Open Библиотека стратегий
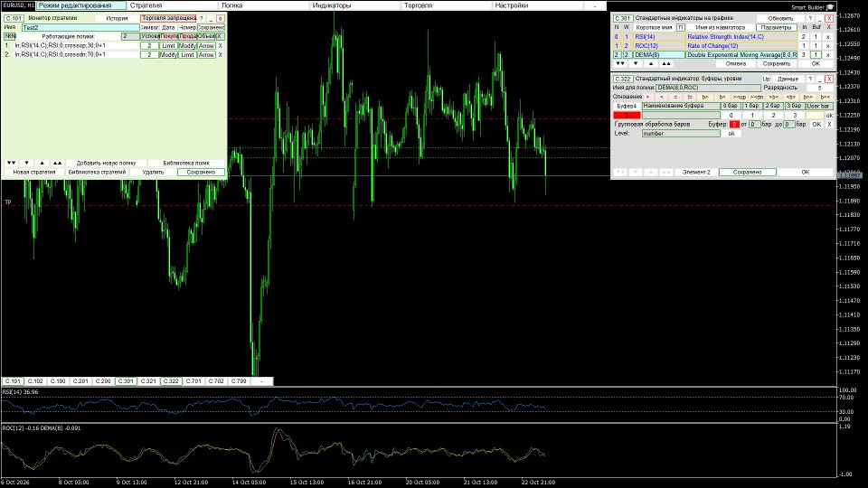The height and width of the screenshot is (488, 868). (97, 172)
